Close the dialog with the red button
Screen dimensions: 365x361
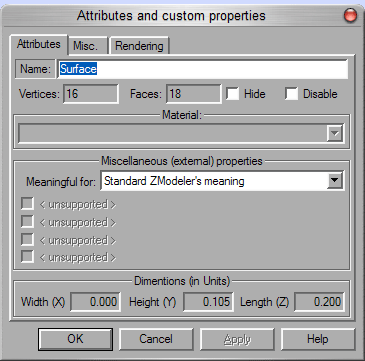point(350,16)
